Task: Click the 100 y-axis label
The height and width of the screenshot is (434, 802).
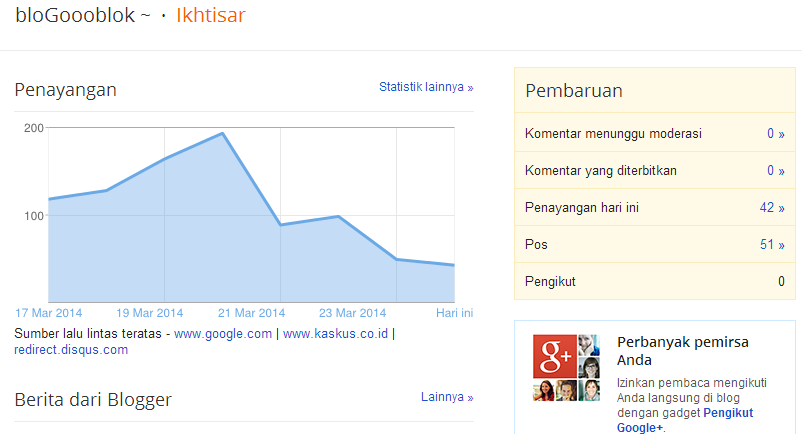Action: click(x=34, y=216)
